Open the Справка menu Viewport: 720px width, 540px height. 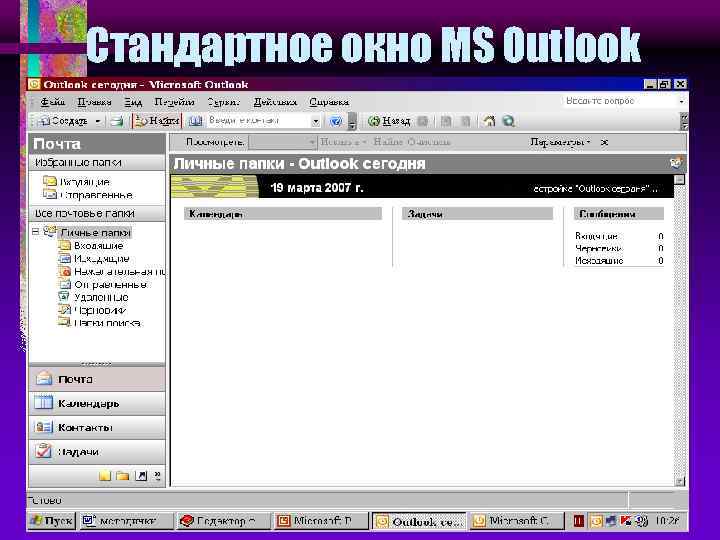click(x=329, y=102)
